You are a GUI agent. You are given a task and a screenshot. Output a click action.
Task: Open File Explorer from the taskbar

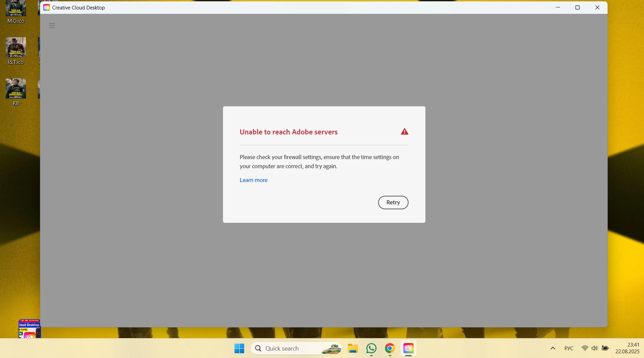coord(353,348)
